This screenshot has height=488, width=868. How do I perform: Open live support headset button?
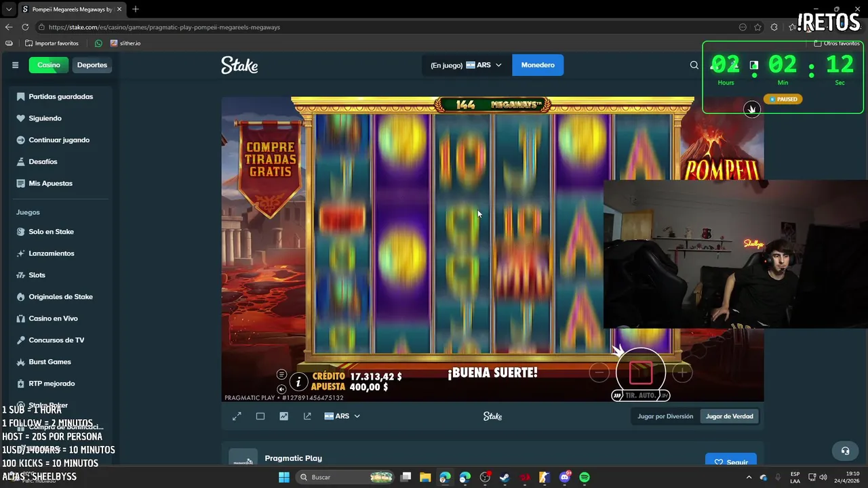coord(845,451)
